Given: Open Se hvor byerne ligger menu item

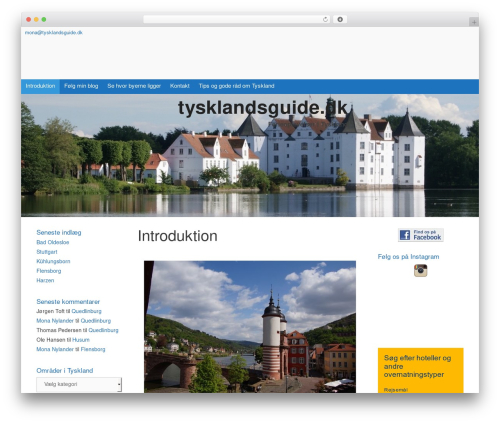Looking at the screenshot, I should pyautogui.click(x=134, y=86).
